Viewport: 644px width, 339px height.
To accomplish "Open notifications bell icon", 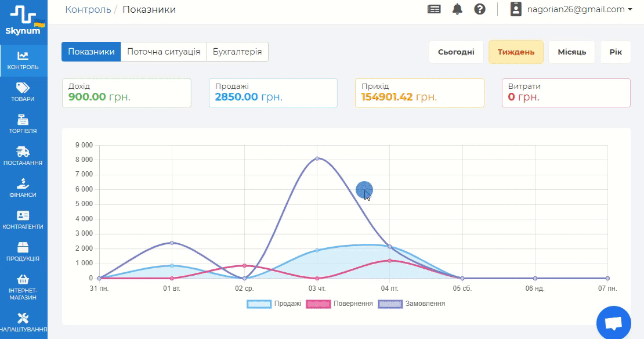I will coord(458,9).
